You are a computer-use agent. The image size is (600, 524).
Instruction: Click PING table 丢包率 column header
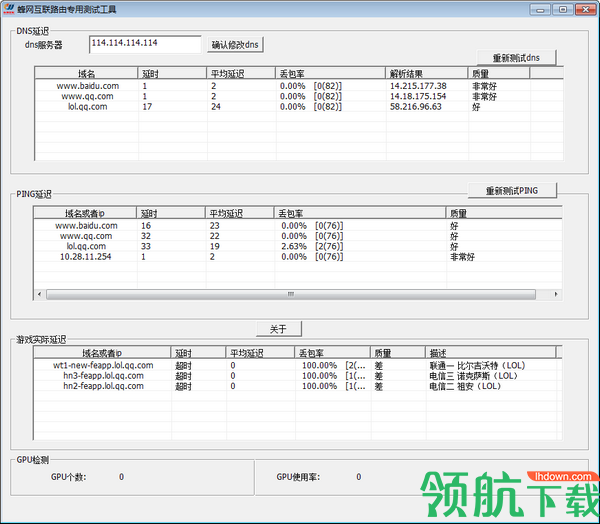[x=360, y=213]
